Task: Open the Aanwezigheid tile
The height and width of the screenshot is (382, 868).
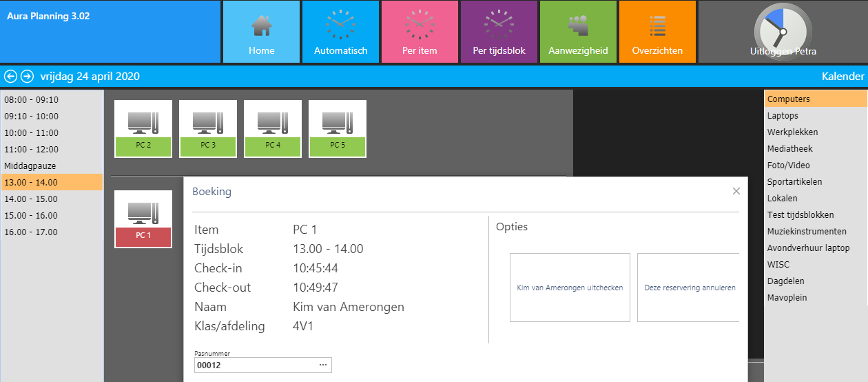Action: pos(578,32)
